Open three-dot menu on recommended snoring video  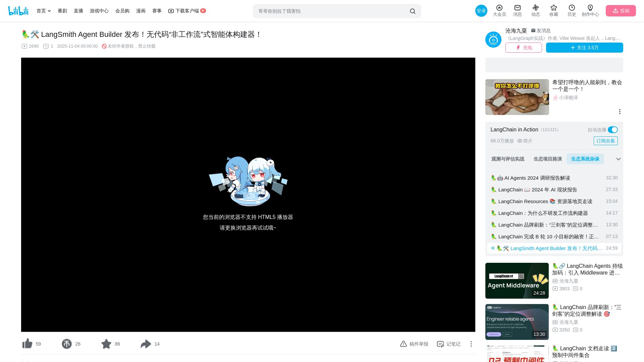point(620,112)
